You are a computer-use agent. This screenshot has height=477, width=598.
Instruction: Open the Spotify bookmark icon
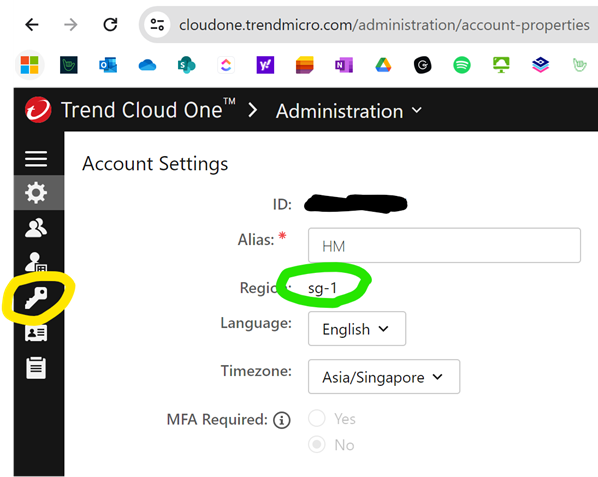coord(462,65)
